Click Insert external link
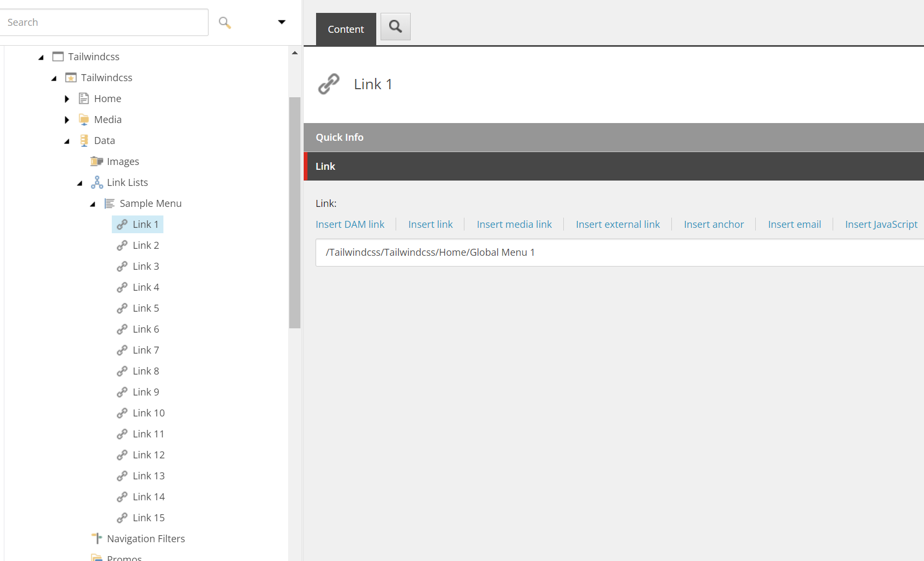Image resolution: width=924 pixels, height=561 pixels. (618, 224)
